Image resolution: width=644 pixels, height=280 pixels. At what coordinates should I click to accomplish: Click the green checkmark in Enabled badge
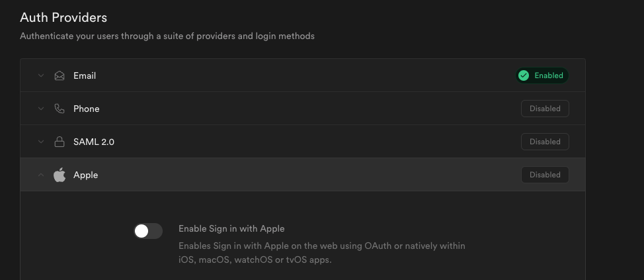click(x=524, y=75)
